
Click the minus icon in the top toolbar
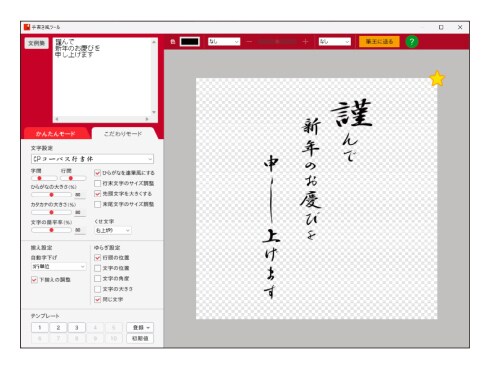[249, 42]
